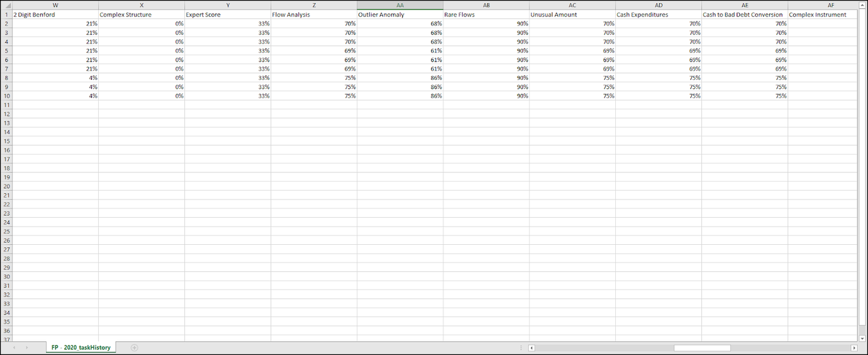Click Unusual Amount 75% in row 10
868x355 pixels.
coord(572,96)
